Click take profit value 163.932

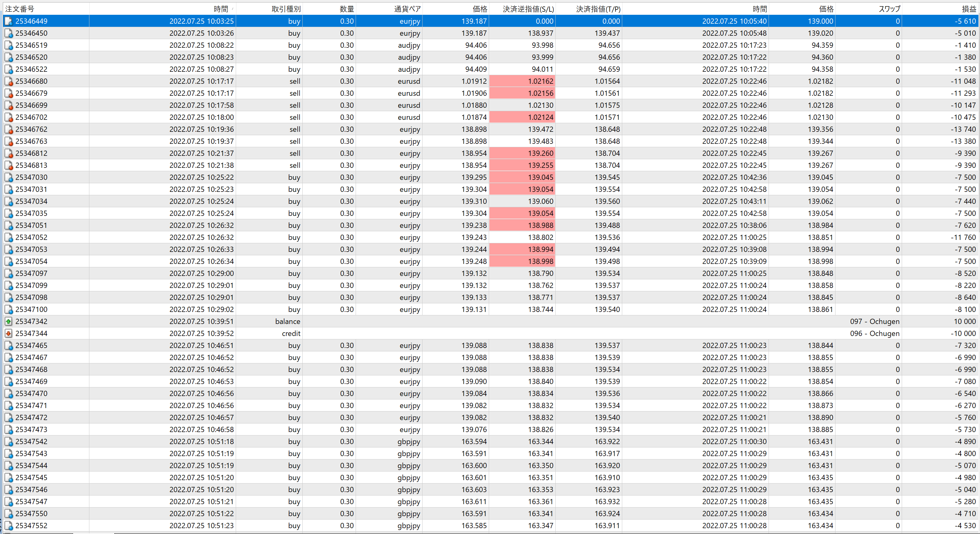pyautogui.click(x=607, y=502)
